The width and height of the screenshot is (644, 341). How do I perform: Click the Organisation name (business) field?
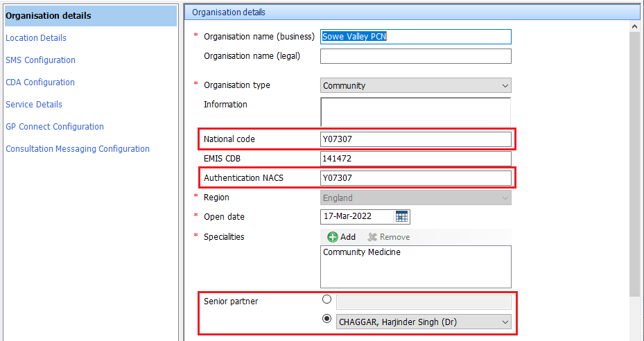click(416, 37)
